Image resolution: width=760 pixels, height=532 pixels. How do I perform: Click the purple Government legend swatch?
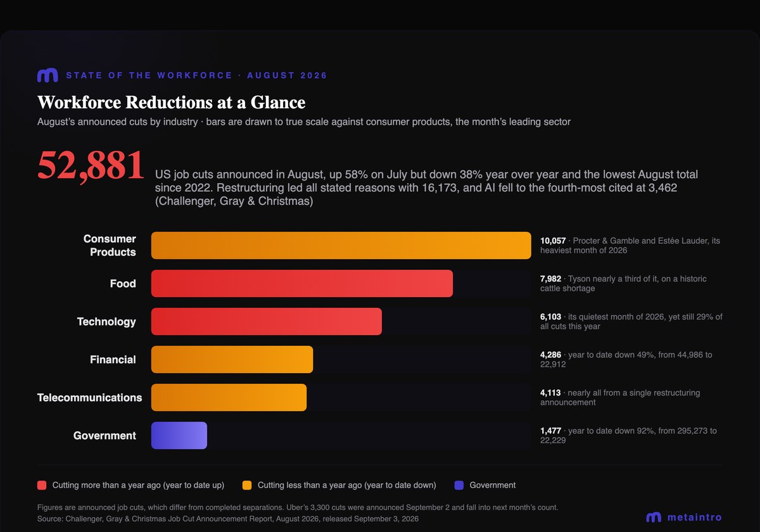tap(459, 485)
